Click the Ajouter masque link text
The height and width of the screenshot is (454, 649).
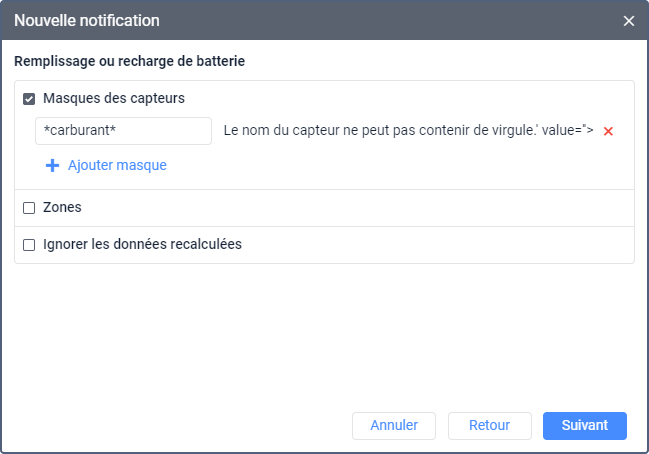(117, 166)
